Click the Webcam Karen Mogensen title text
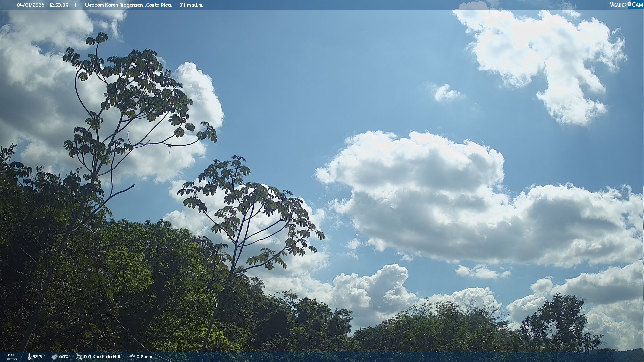The image size is (644, 362). (x=113, y=5)
